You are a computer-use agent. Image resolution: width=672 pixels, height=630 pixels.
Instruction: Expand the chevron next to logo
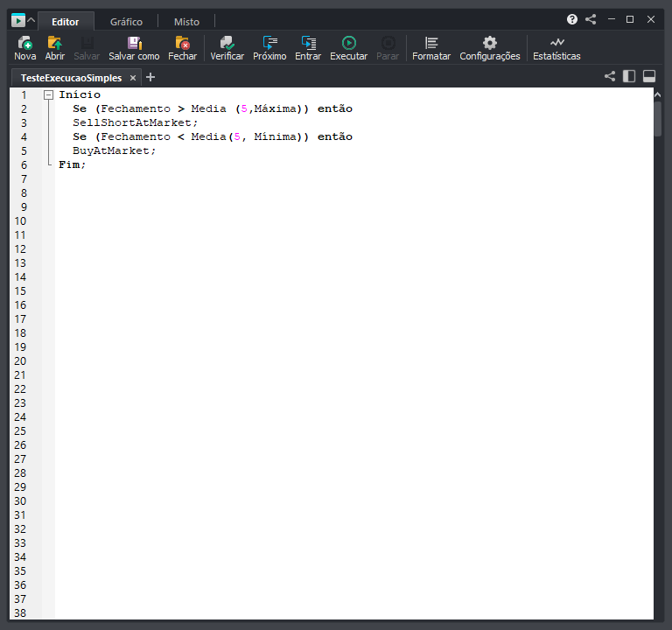(31, 20)
